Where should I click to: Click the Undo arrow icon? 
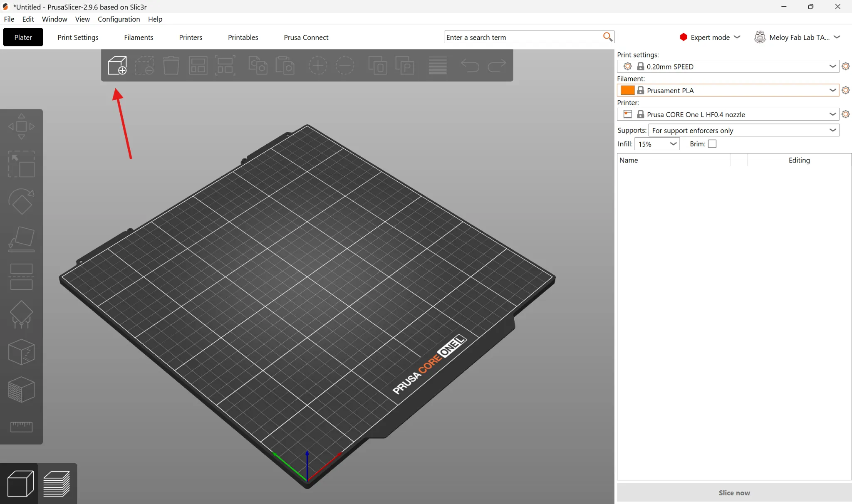(x=470, y=66)
